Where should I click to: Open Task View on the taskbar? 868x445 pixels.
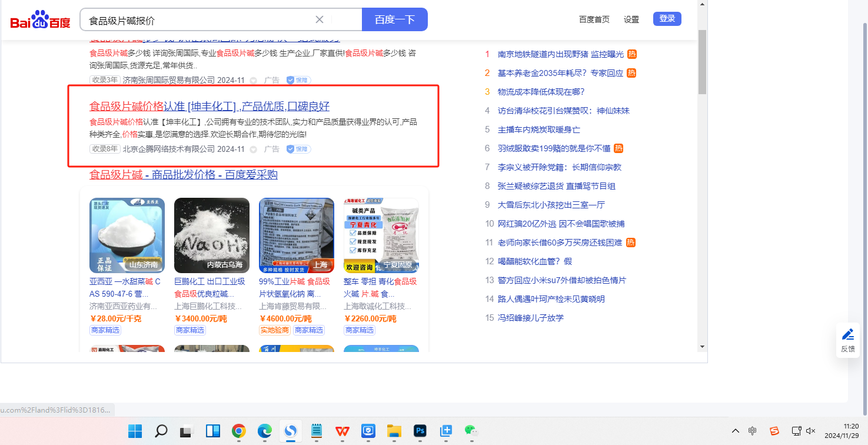187,431
